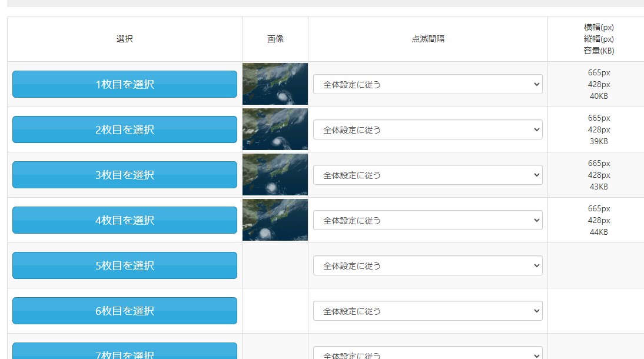Open the 点滅間隔 dropdown for image 1
The image size is (644, 359).
[427, 84]
